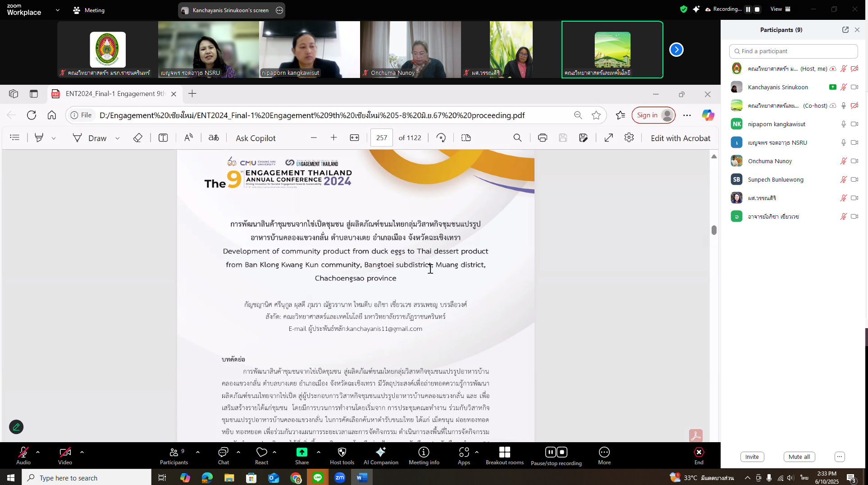Click the PDF Print icon

point(542,138)
